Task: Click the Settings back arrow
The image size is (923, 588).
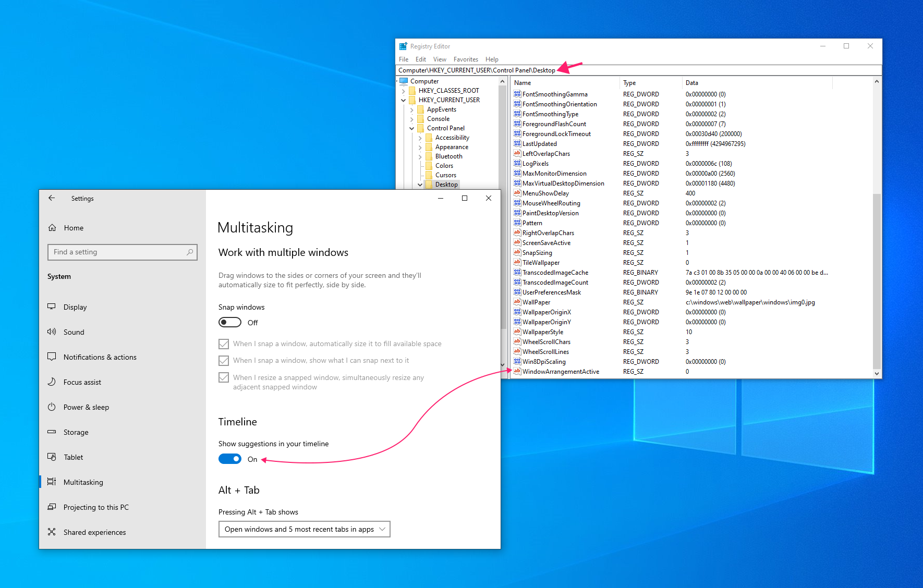Action: (52, 198)
